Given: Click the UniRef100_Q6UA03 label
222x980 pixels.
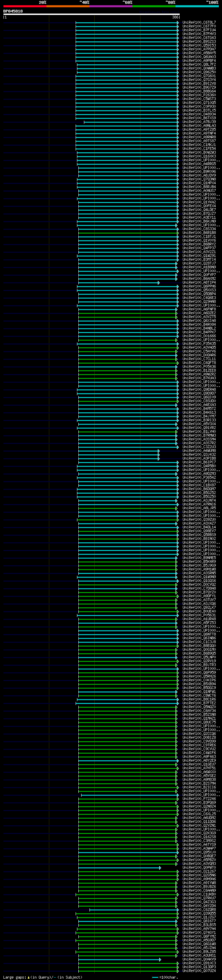Looking at the screenshot, I should [x=199, y=57].
